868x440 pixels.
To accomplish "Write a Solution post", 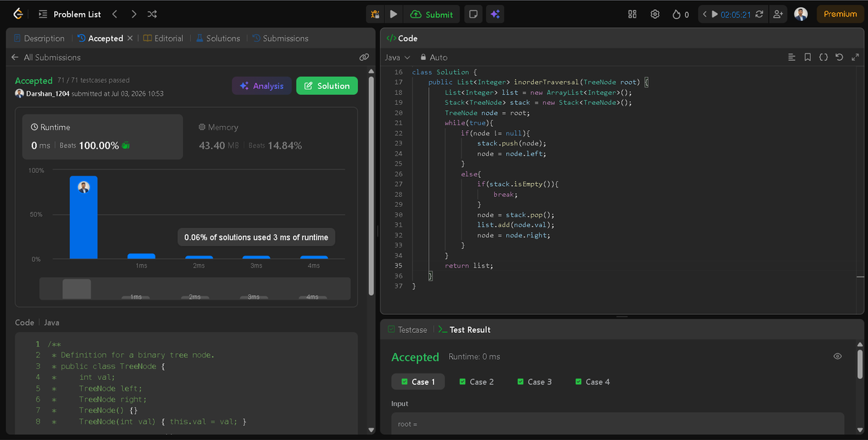I will click(x=327, y=85).
